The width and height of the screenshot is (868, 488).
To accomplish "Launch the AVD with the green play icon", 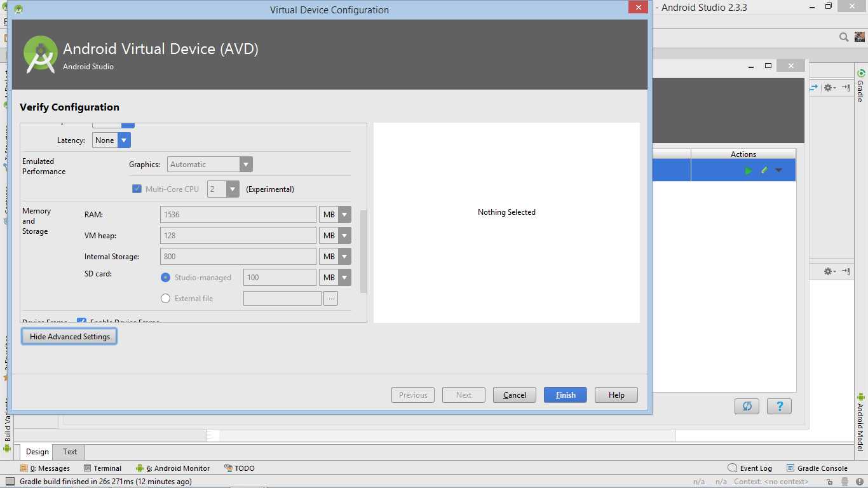I will point(749,170).
